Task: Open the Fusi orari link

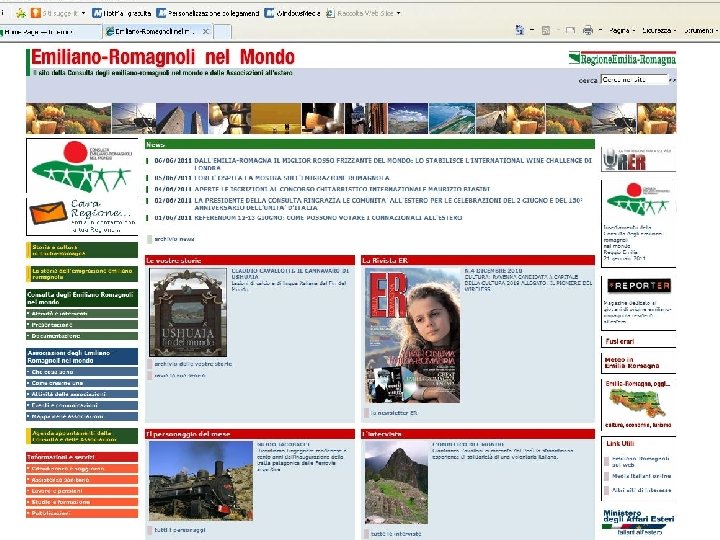Action: (620, 341)
